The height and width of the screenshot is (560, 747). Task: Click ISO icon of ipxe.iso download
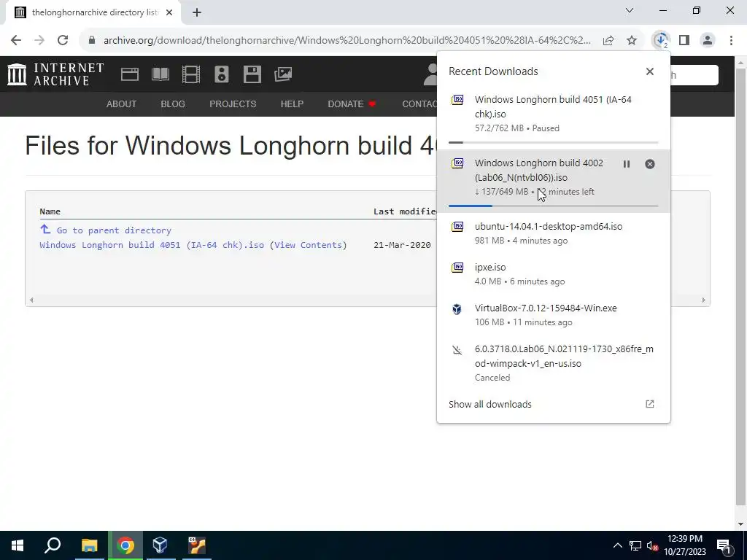(457, 268)
